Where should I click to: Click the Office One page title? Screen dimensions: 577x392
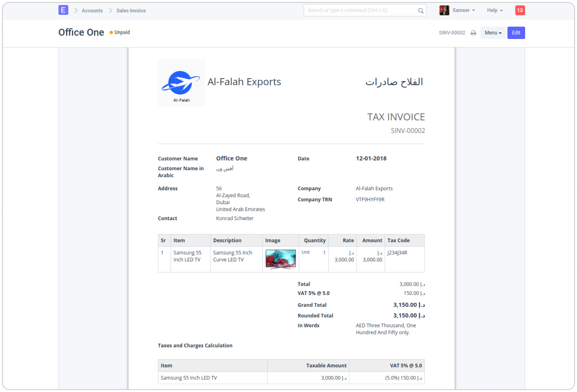81,32
